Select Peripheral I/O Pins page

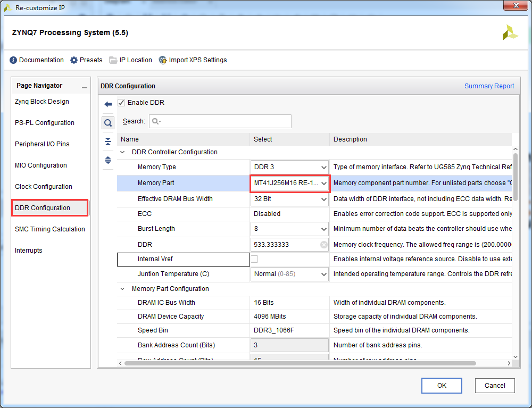tap(42, 144)
